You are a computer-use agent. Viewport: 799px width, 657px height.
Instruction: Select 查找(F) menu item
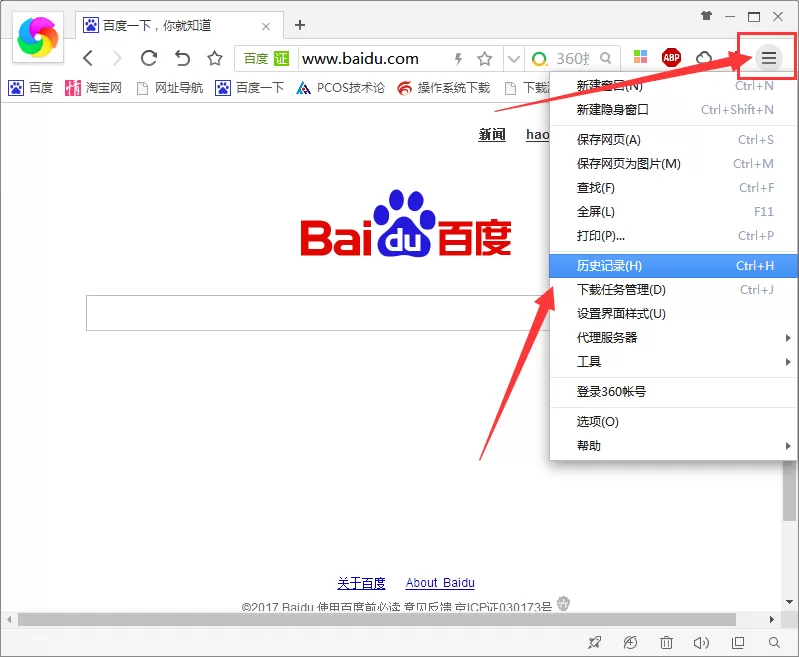(x=675, y=188)
